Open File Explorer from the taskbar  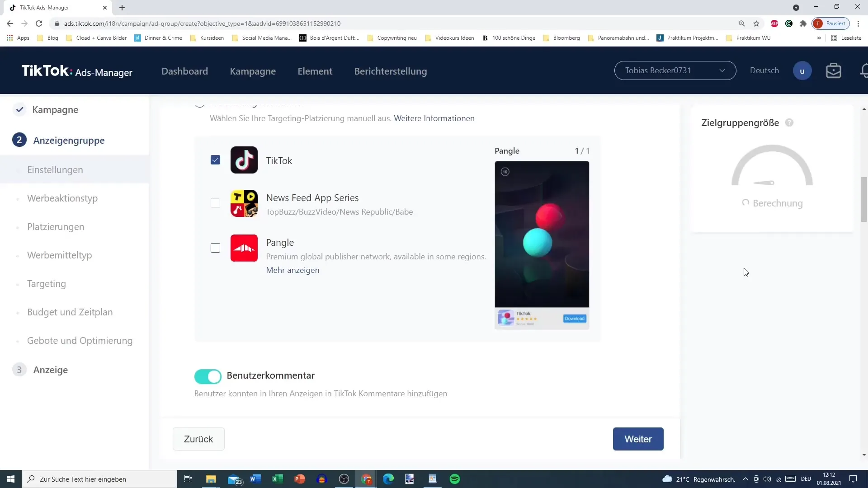click(x=211, y=479)
